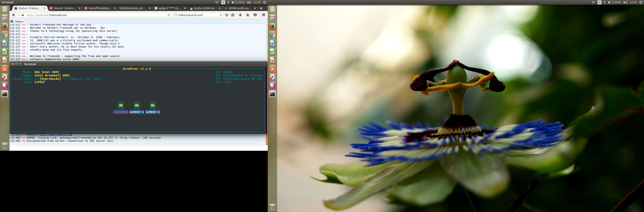Reload the freenode webchat page
The width and height of the screenshot is (644, 212).
point(169,15)
